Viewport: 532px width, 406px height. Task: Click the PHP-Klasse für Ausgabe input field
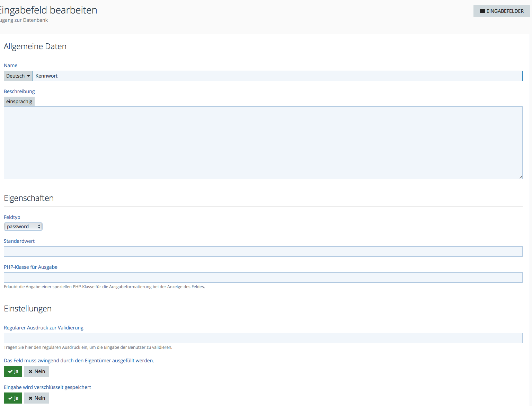pyautogui.click(x=263, y=277)
